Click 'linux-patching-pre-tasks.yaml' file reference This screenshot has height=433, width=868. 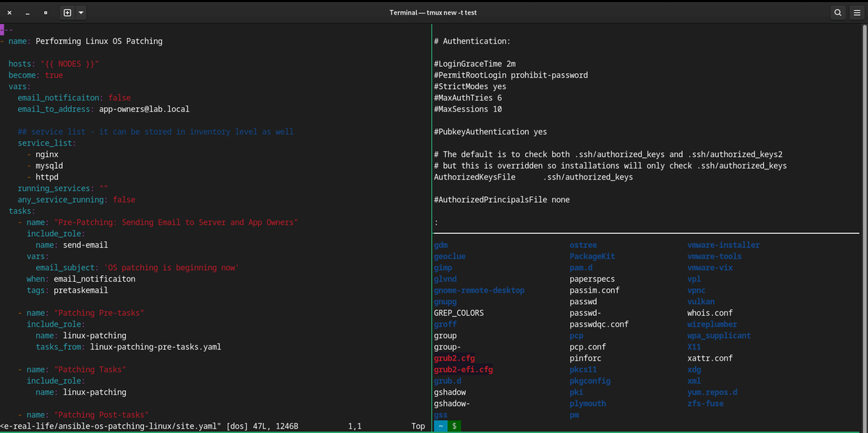[156, 347]
